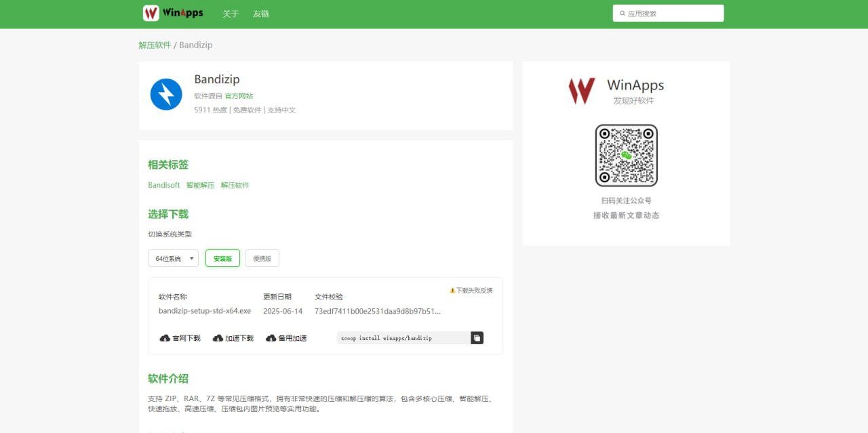Switch to the 便携版 portable option
868x433 pixels.
click(262, 258)
